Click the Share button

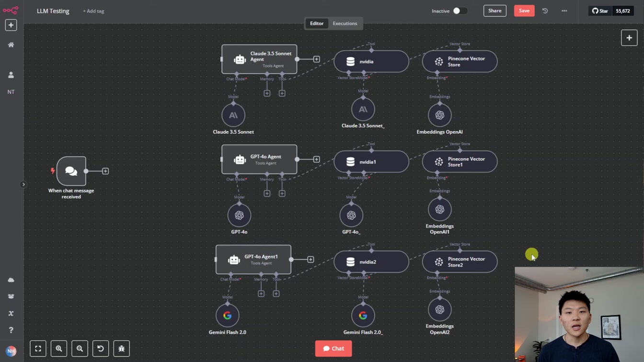point(495,11)
